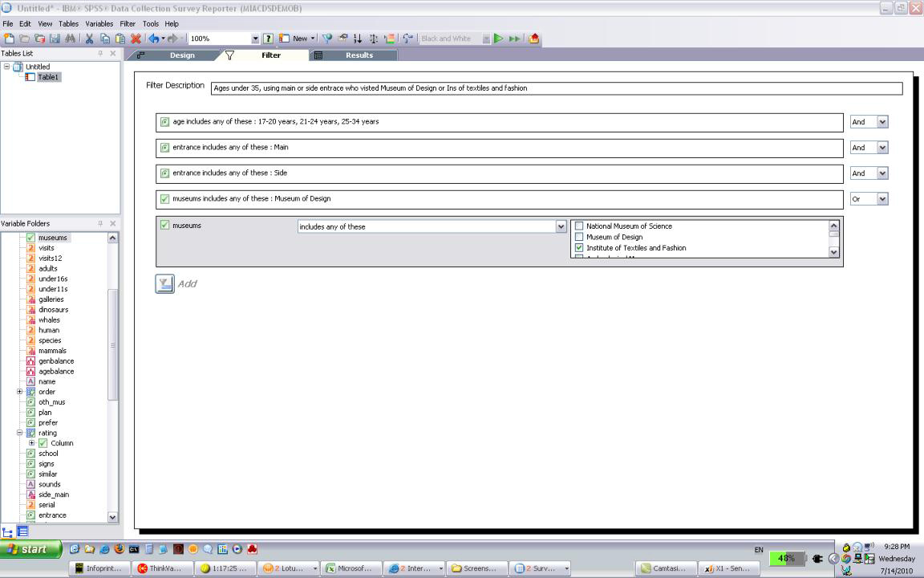Click the Undo arrow icon

coord(153,39)
